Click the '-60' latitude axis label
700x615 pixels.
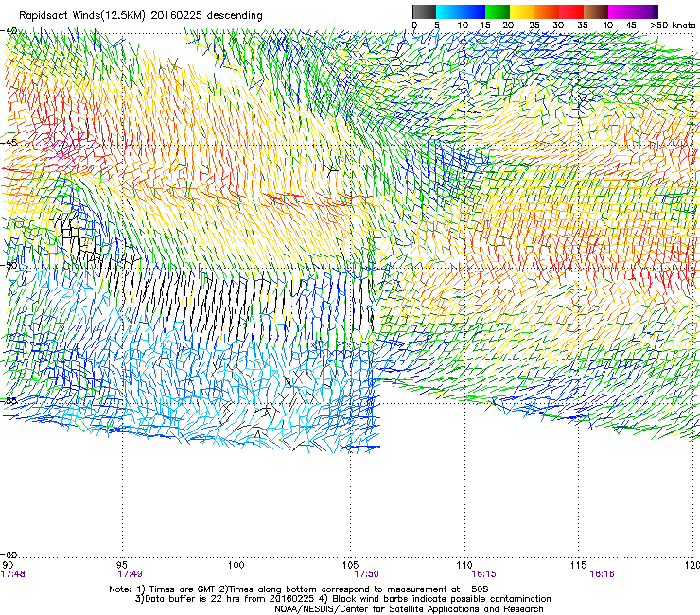[x=9, y=554]
